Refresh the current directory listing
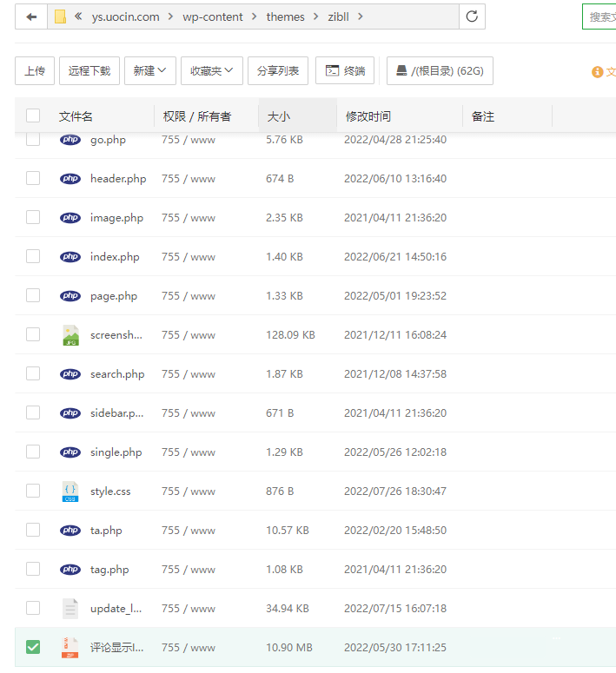Image resolution: width=616 pixels, height=673 pixels. pyautogui.click(x=472, y=16)
